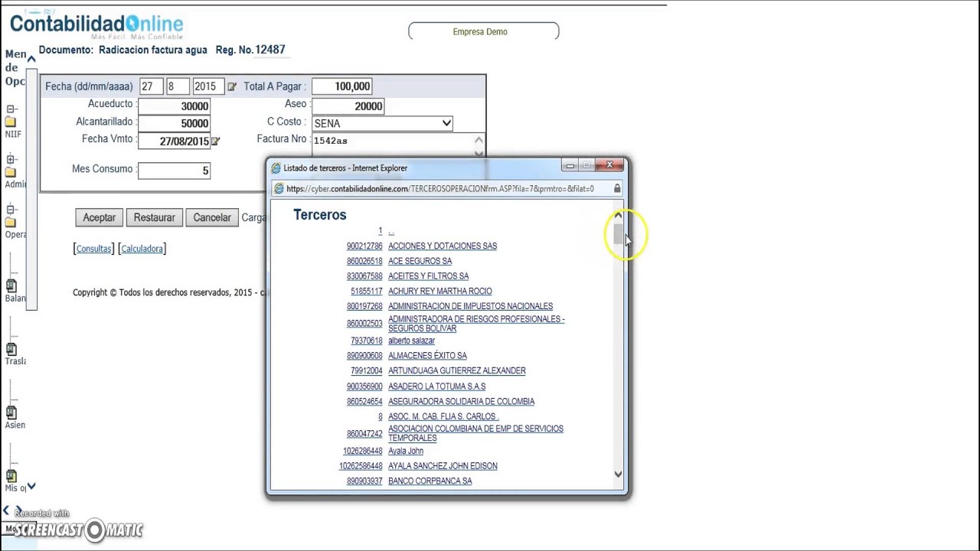Image resolution: width=980 pixels, height=551 pixels.
Task: Open the Balan document icon in sidebar
Action: tap(11, 285)
